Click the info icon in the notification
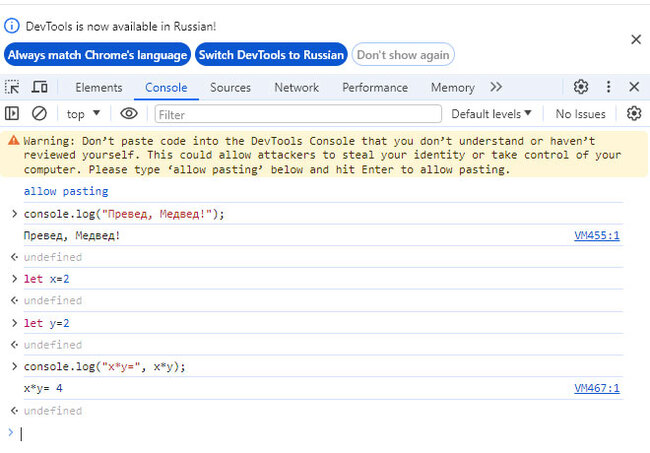This screenshot has width=650, height=453. (12, 26)
